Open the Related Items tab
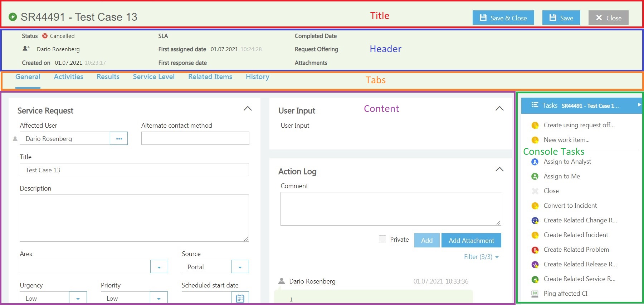The height and width of the screenshot is (305, 644). (x=210, y=77)
